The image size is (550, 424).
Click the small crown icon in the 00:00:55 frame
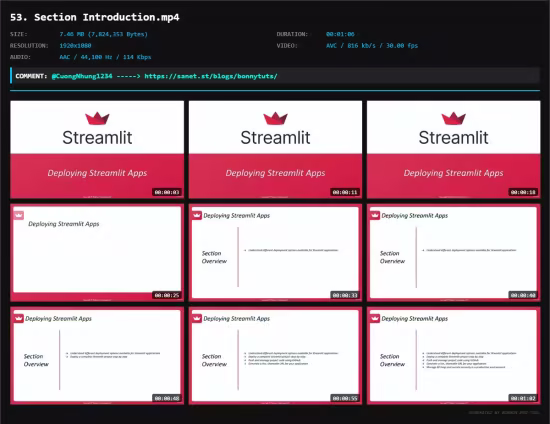(197, 318)
